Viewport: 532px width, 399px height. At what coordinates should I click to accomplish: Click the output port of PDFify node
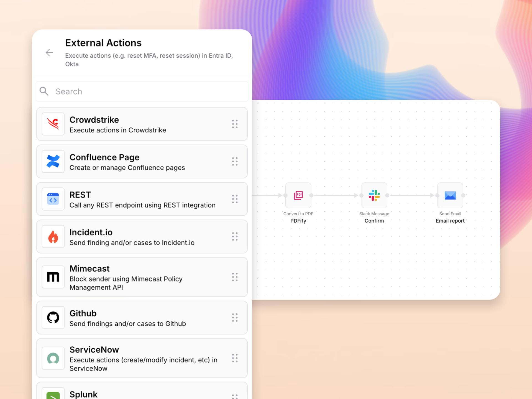click(x=311, y=195)
